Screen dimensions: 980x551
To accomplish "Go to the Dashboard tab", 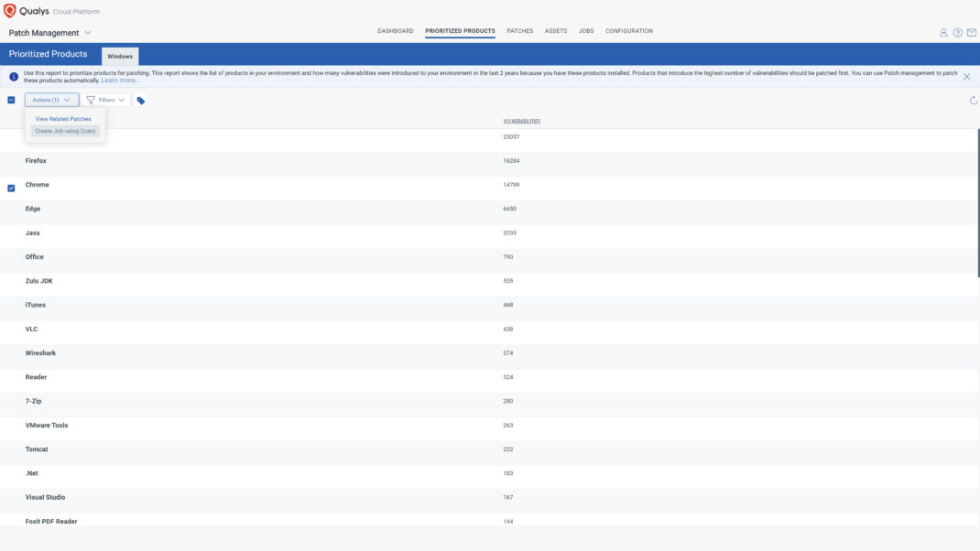I will pos(395,30).
